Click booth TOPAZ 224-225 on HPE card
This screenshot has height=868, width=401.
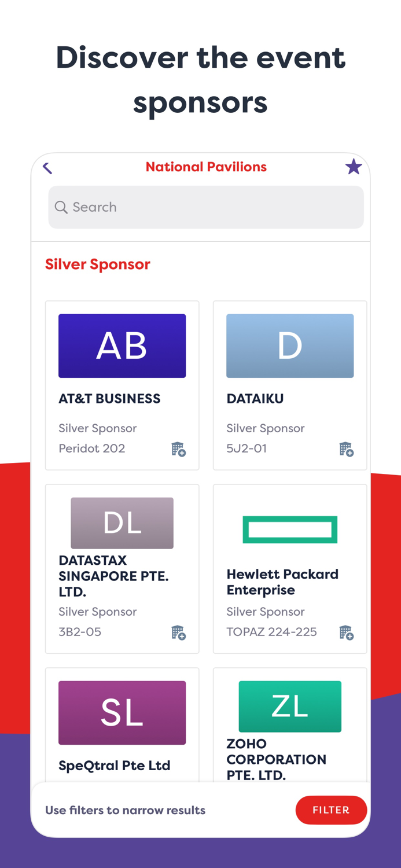coord(272,632)
